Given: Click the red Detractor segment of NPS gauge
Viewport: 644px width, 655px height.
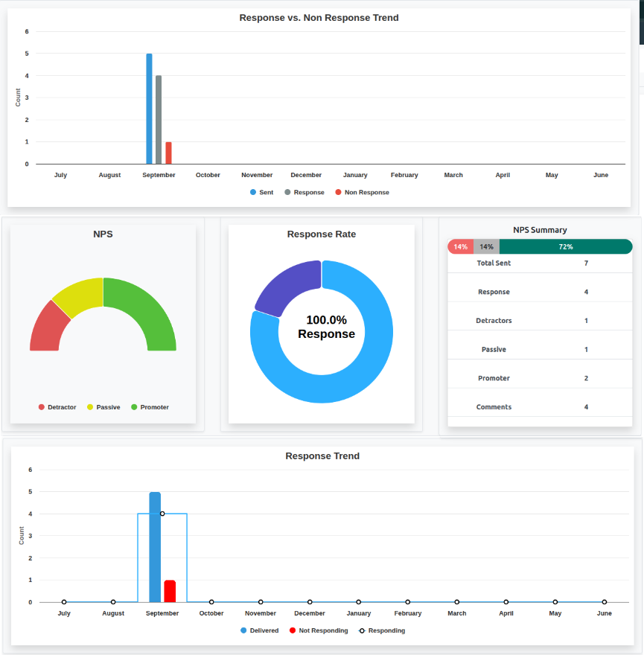Looking at the screenshot, I should click(46, 329).
